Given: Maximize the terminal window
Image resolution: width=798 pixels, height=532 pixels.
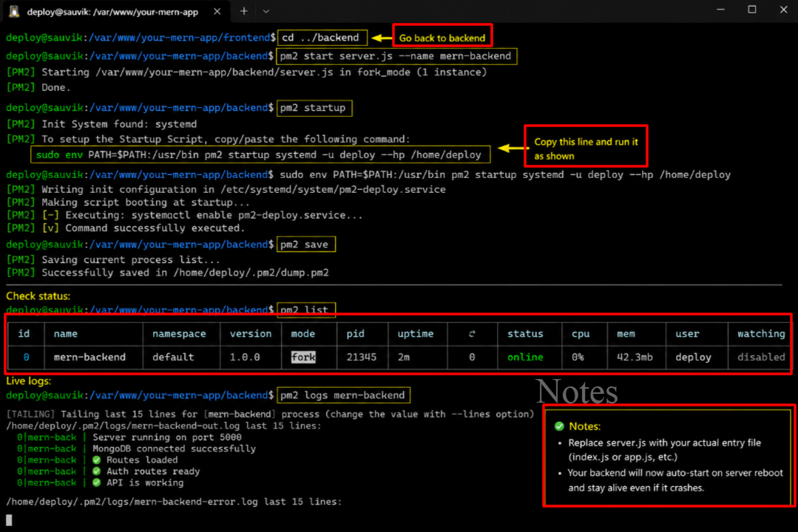Looking at the screenshot, I should click(x=751, y=10).
